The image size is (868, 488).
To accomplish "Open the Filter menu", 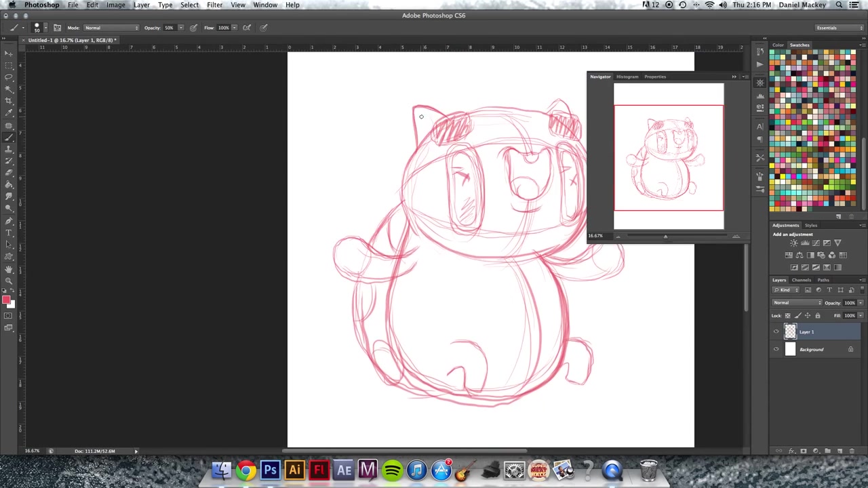I will click(x=214, y=5).
